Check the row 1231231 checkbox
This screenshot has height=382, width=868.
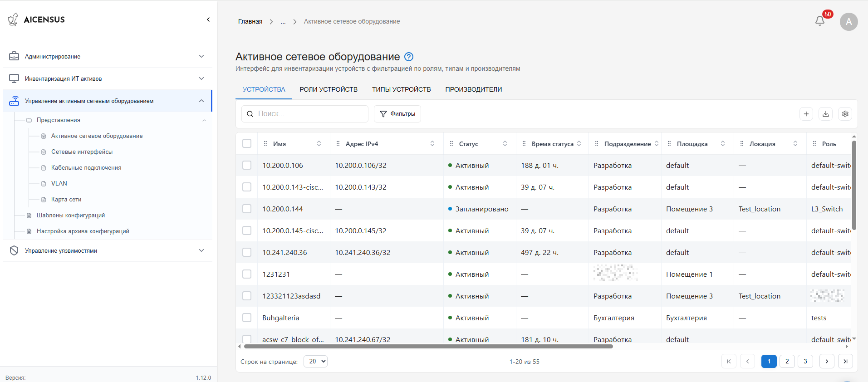pyautogui.click(x=247, y=274)
